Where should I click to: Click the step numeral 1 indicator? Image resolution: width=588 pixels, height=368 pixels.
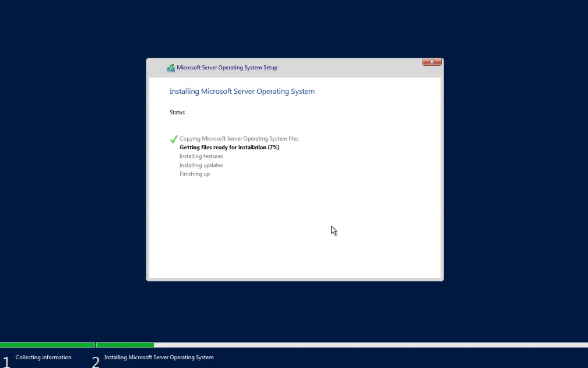(x=5, y=360)
